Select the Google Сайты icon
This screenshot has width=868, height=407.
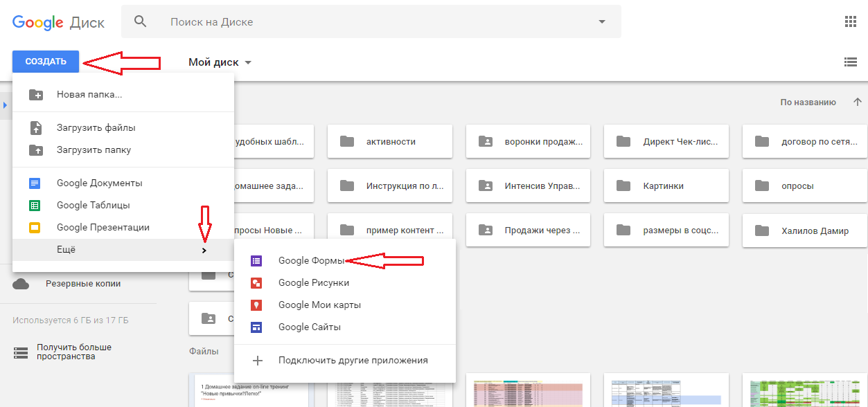pos(256,327)
